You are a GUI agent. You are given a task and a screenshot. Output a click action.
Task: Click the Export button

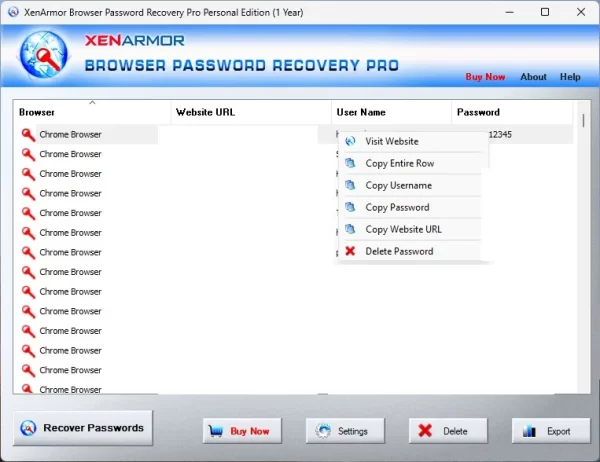[x=551, y=431]
